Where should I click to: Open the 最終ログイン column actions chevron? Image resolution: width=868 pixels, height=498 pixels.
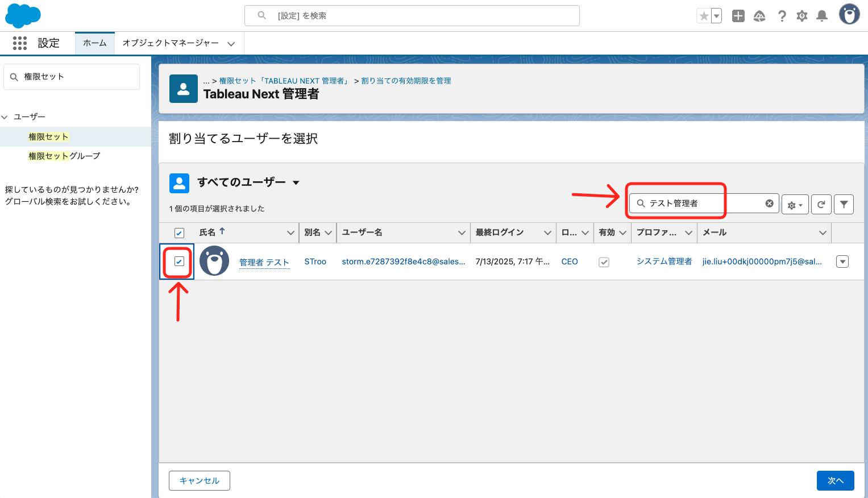click(x=547, y=233)
